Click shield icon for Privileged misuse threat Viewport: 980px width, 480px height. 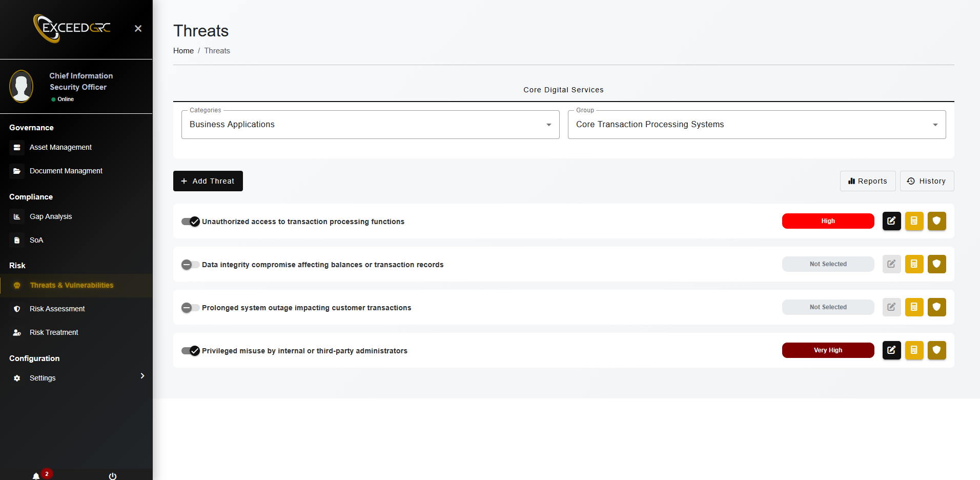coord(936,350)
